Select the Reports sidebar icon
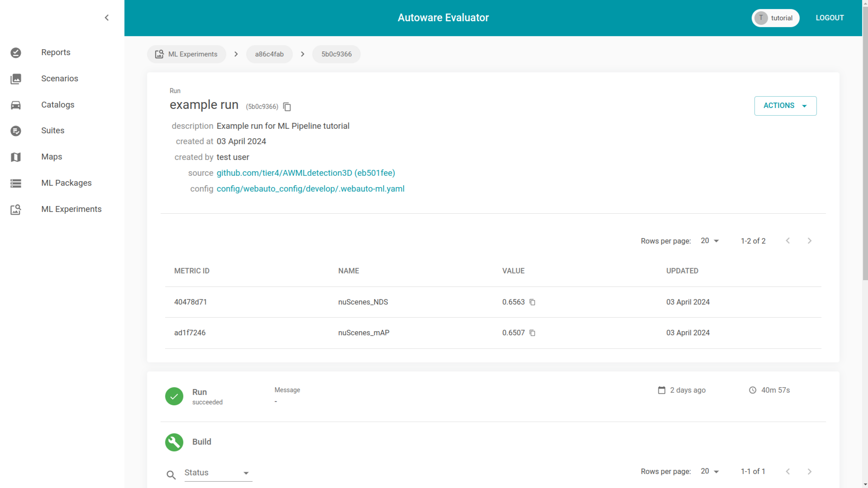The image size is (868, 488). [x=16, y=52]
